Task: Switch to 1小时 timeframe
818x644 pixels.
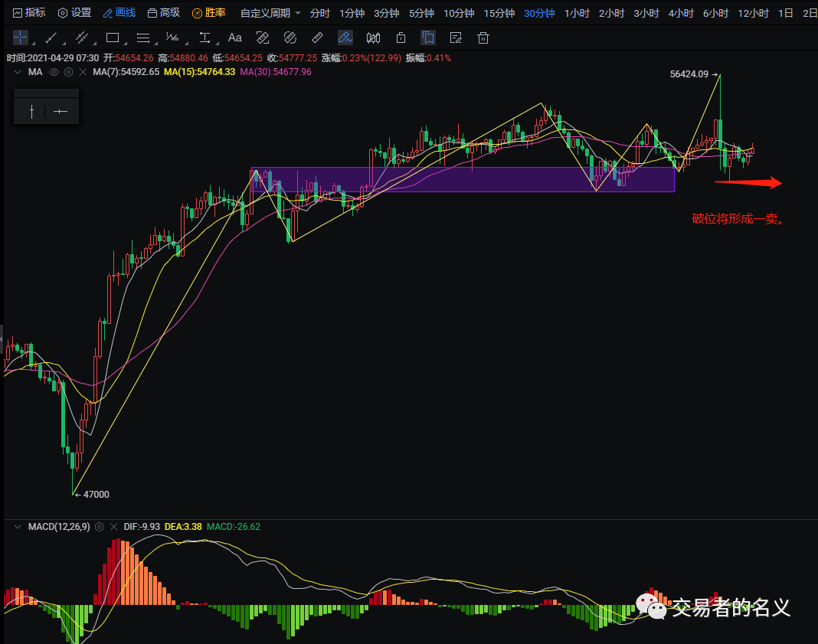Action: (577, 13)
